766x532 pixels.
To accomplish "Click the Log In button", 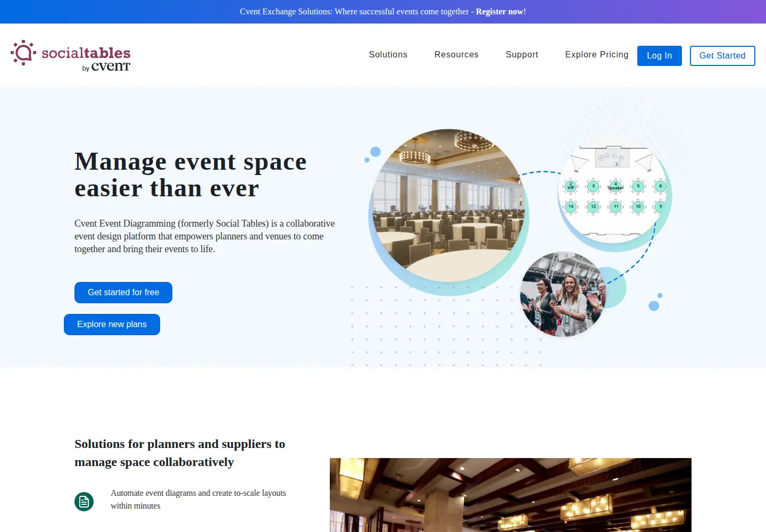I will tap(660, 56).
